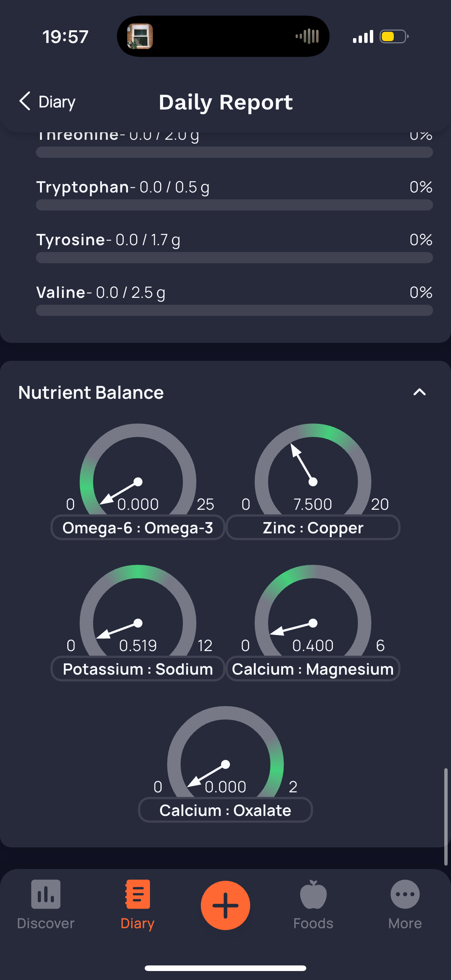Tap the Potassium : Sodium label
Screen dimensions: 451x980
tap(138, 669)
